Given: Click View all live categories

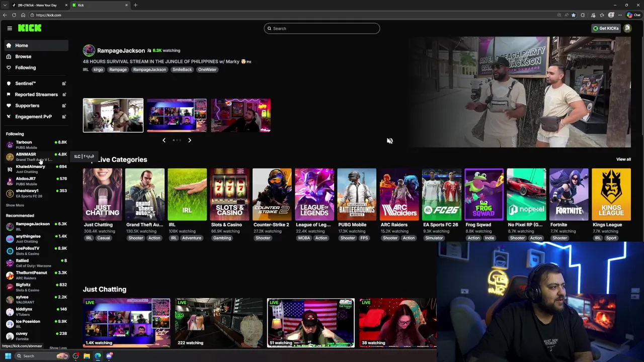Looking at the screenshot, I should 623,159.
